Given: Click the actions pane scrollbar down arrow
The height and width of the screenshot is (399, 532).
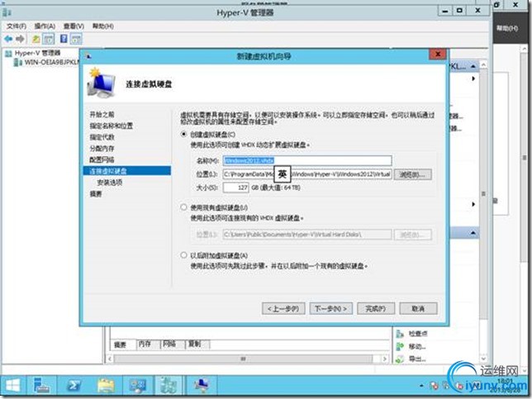Looking at the screenshot, I should coord(483,359).
